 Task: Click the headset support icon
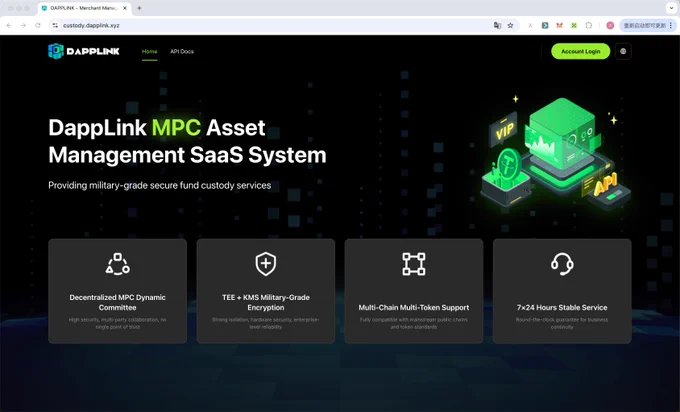[x=562, y=264]
